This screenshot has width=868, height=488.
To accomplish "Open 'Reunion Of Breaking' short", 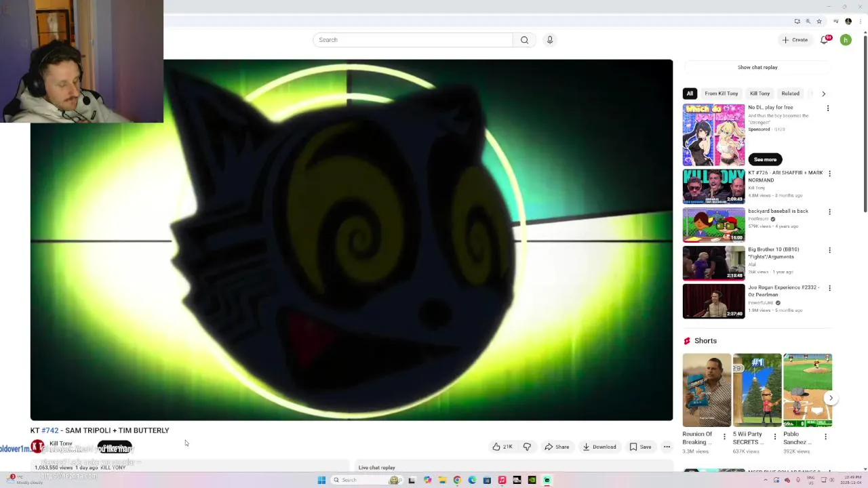I will 707,390.
